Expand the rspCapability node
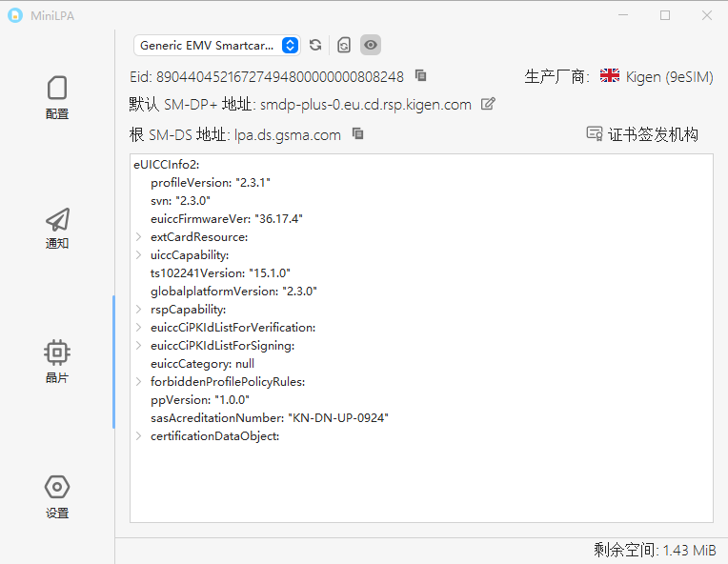 pos(138,310)
